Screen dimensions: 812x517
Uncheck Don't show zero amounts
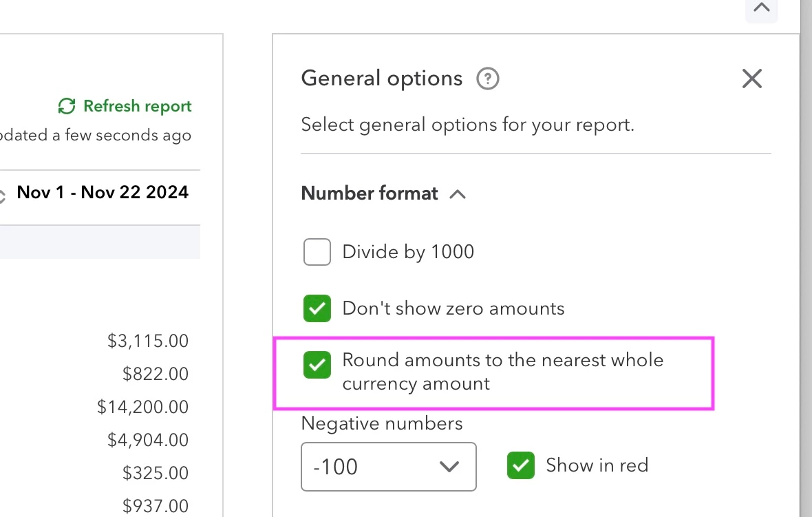point(317,308)
